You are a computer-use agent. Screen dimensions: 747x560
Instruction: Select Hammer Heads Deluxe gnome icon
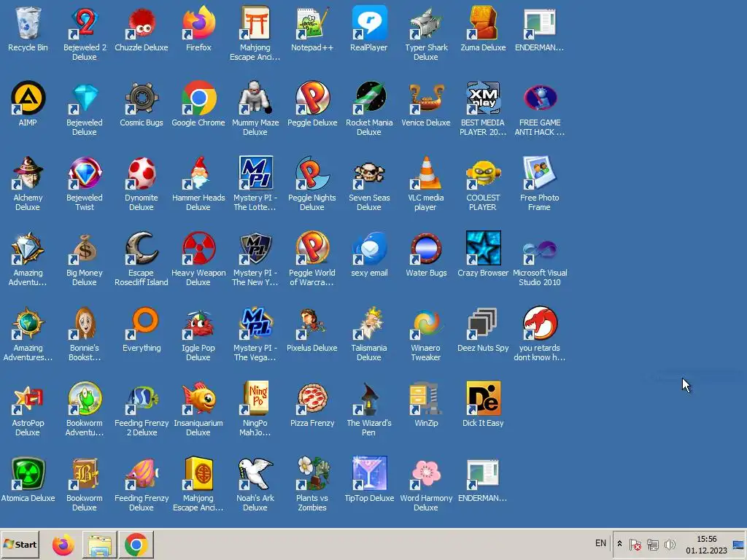click(198, 172)
